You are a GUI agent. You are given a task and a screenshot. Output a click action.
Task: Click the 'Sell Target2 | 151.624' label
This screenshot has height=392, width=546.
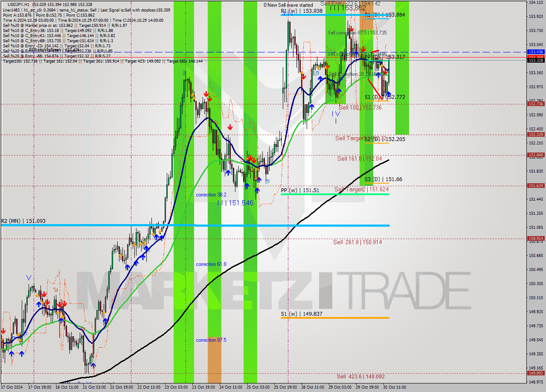[x=361, y=189]
